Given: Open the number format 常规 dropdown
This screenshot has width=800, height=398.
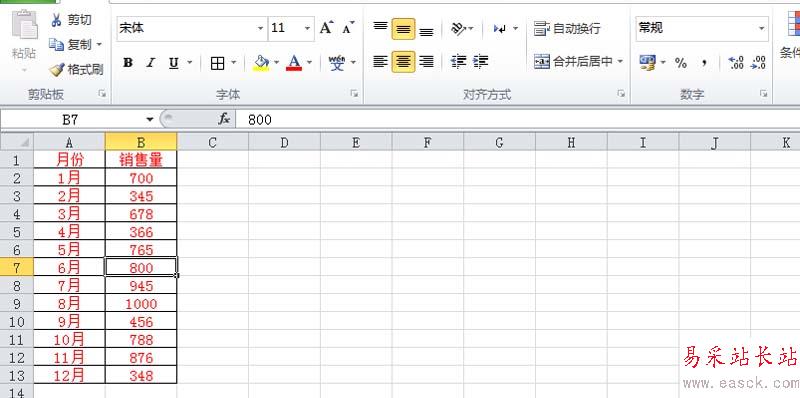Looking at the screenshot, I should point(762,29).
